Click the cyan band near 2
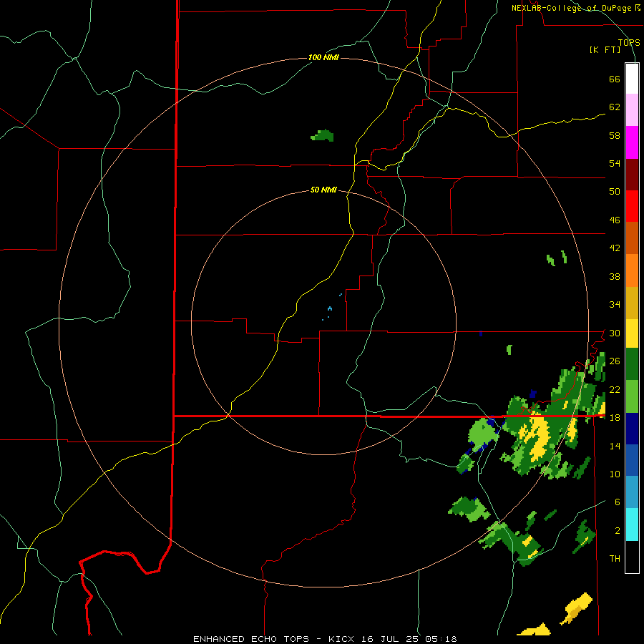This screenshot has height=644, width=644. pyautogui.click(x=632, y=525)
